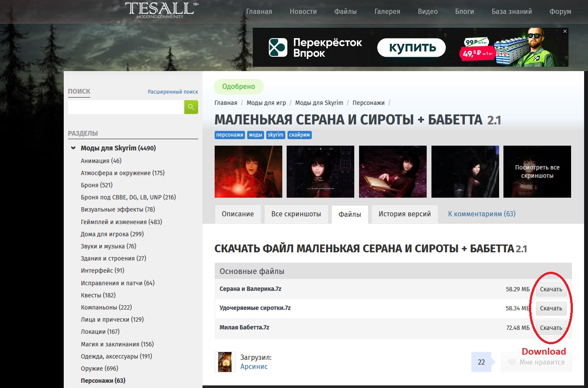
Task: Open База знаний in the top menu
Action: pos(512,12)
